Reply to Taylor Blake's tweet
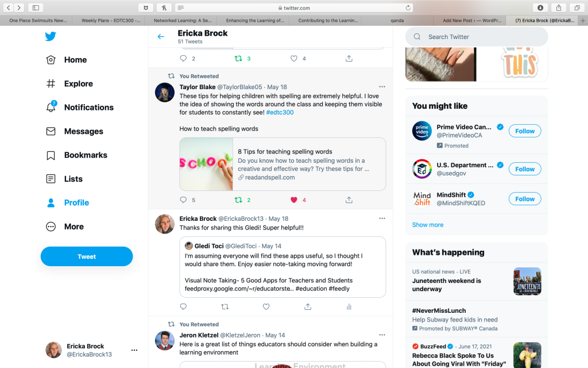Screen dimensions: 588x368 183,200
